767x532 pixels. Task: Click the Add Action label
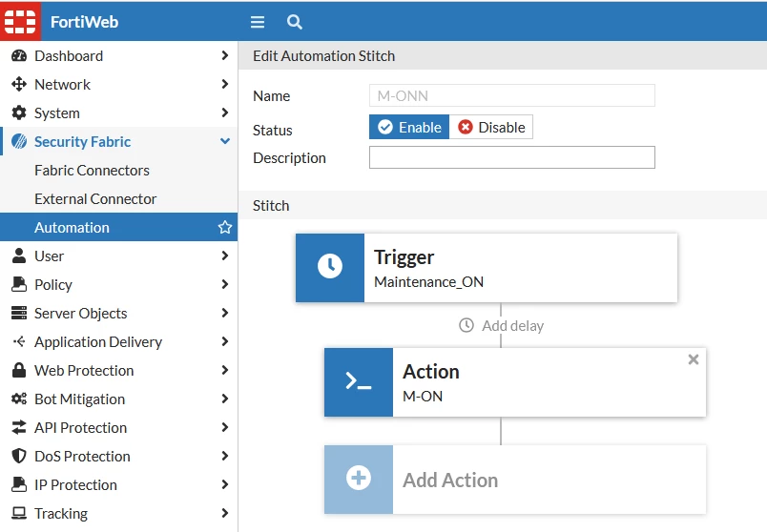click(450, 481)
